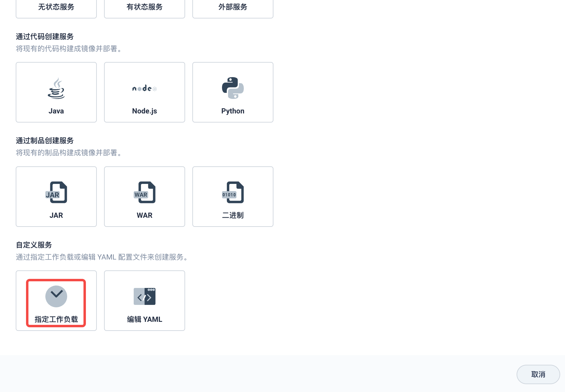565x392 pixels.
Task: Click the code window icon for 编辑 YAML
Action: [145, 296]
